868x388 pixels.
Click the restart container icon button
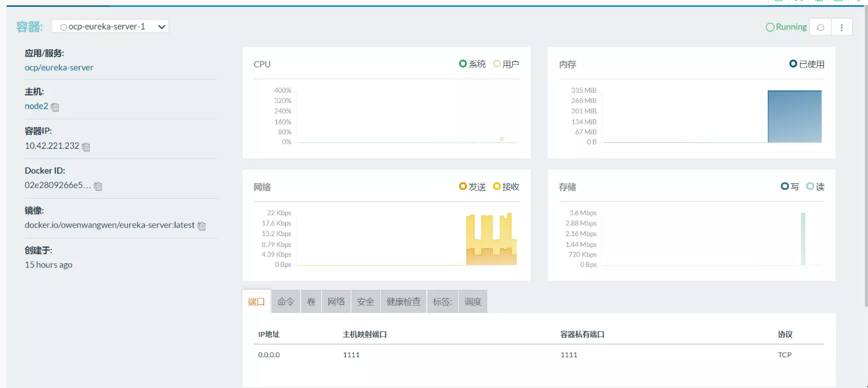pos(820,27)
